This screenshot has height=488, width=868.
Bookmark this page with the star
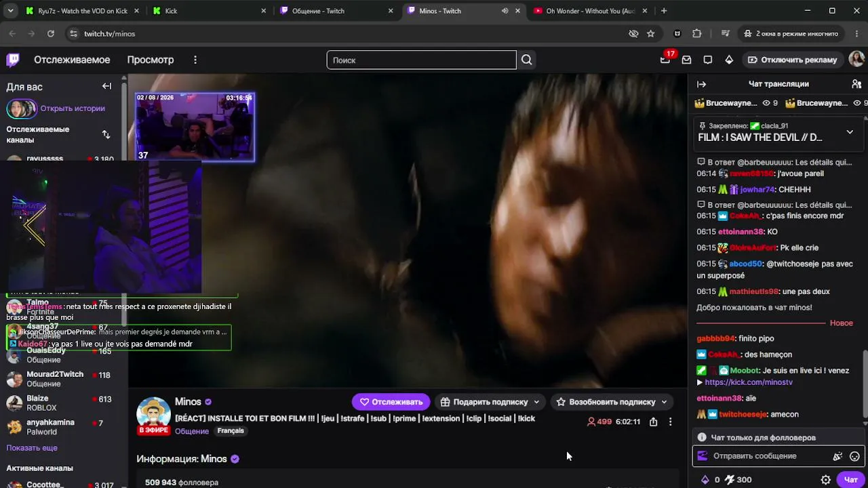pyautogui.click(x=651, y=33)
